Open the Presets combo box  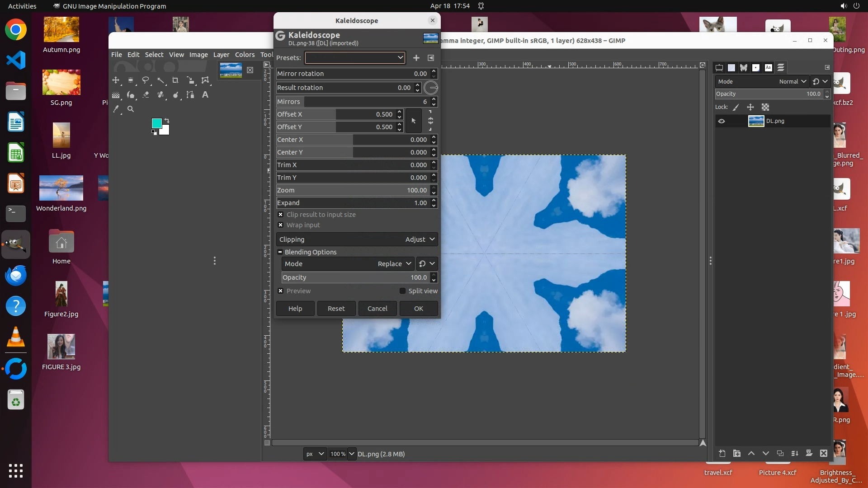[355, 58]
